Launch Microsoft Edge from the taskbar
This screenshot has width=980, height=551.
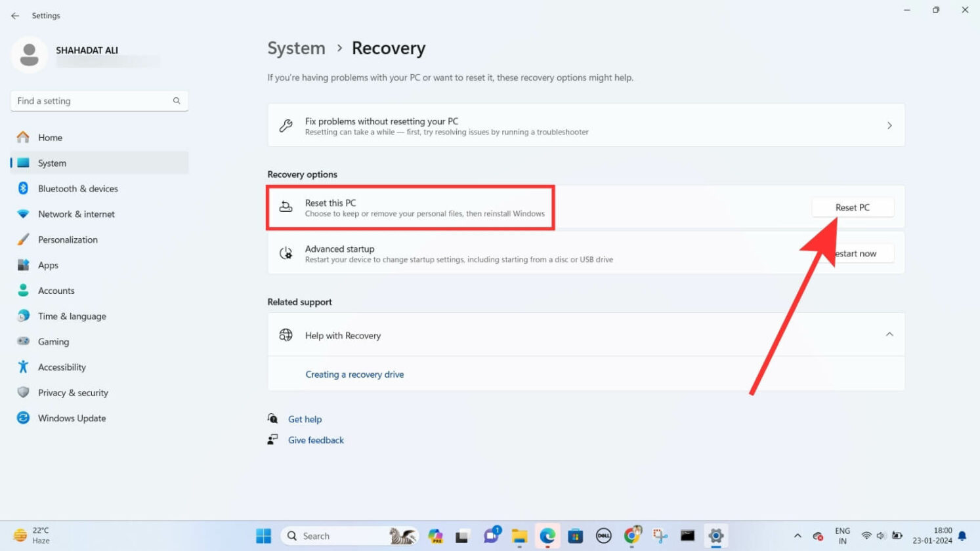tap(547, 536)
